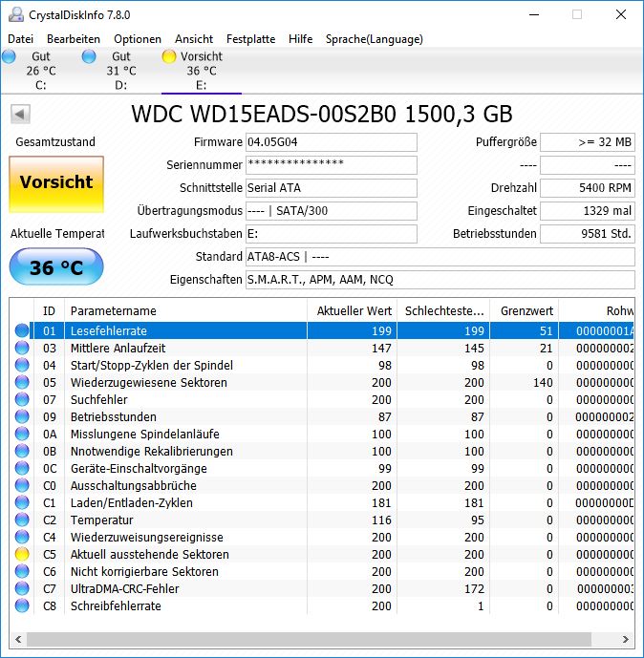Click the Standard field ATA8-ACS
Image resolution: width=644 pixels, height=658 pixels.
[440, 256]
